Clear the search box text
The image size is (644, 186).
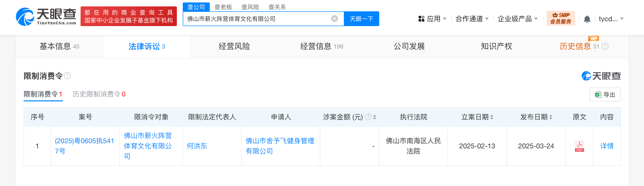334,18
